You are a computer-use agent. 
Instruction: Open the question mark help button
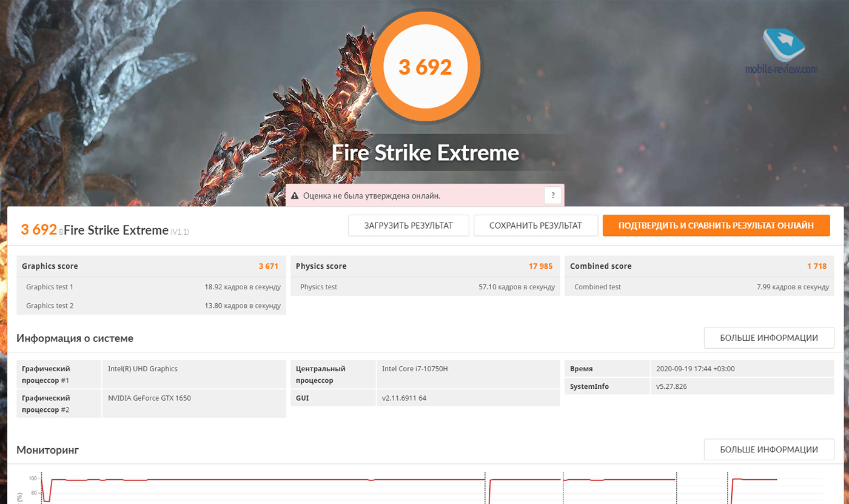(x=552, y=195)
